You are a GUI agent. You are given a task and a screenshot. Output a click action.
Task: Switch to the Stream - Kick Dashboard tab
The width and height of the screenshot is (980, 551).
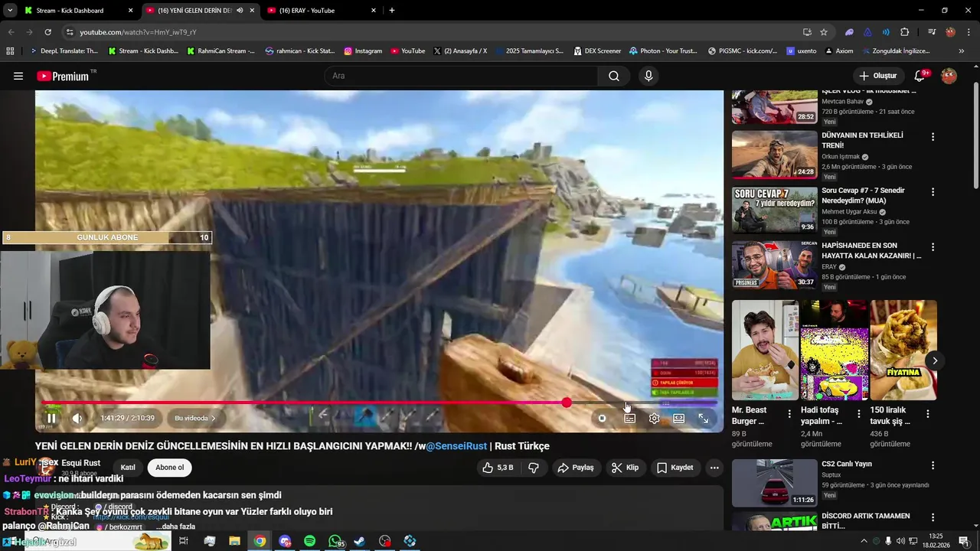coord(77,11)
